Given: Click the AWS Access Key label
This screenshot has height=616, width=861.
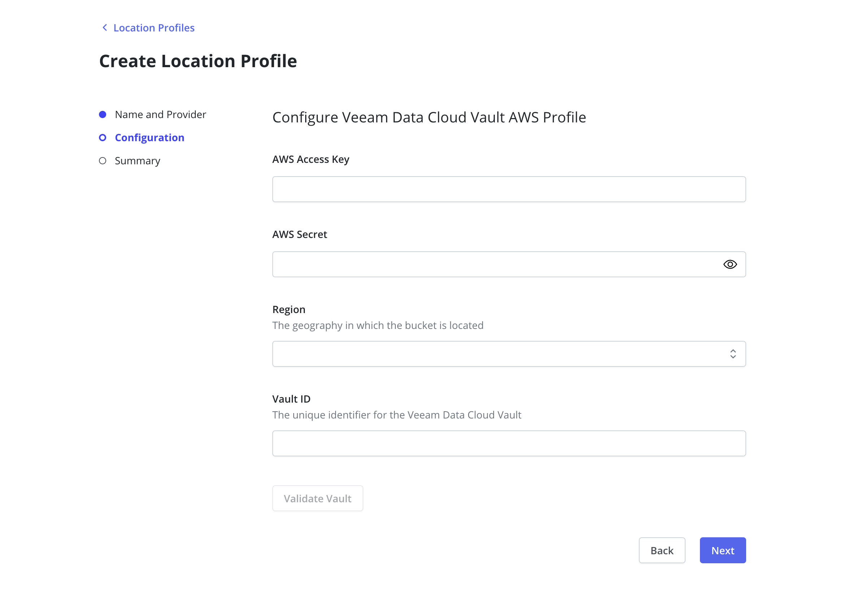Looking at the screenshot, I should point(311,159).
